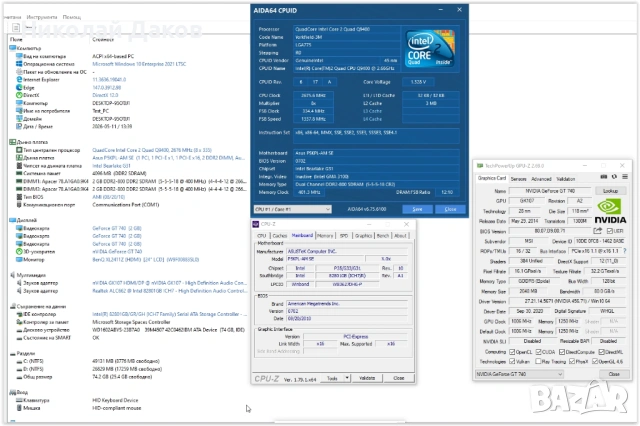Click the Bus Interface question mark in GPU-Z
Screen dimensions: 640x426
point(625,251)
